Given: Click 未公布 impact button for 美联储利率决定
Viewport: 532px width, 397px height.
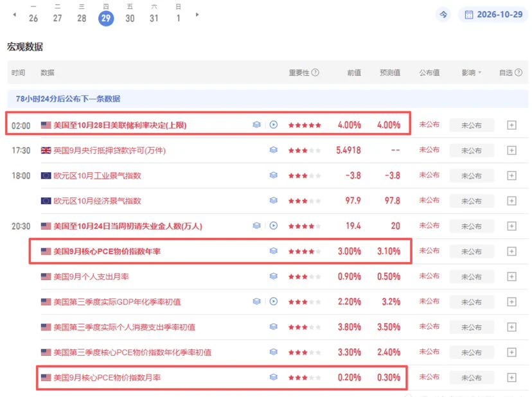Looking at the screenshot, I should coord(472,125).
